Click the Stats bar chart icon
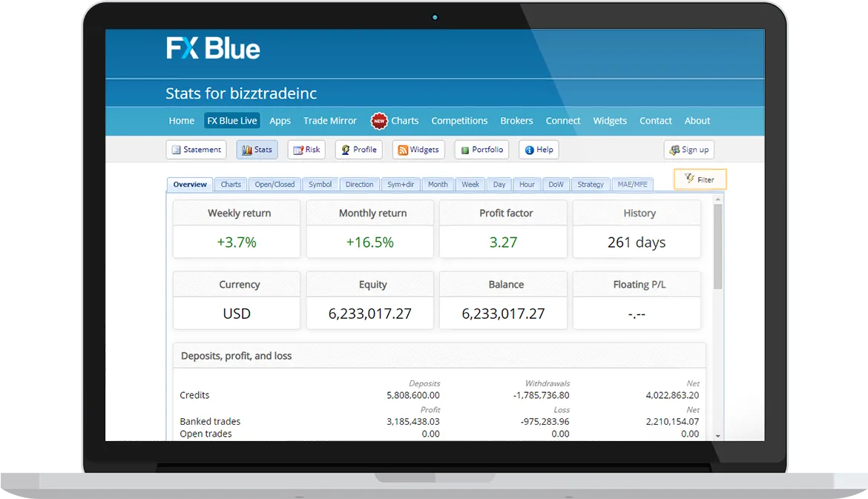868x499 pixels. pyautogui.click(x=247, y=150)
